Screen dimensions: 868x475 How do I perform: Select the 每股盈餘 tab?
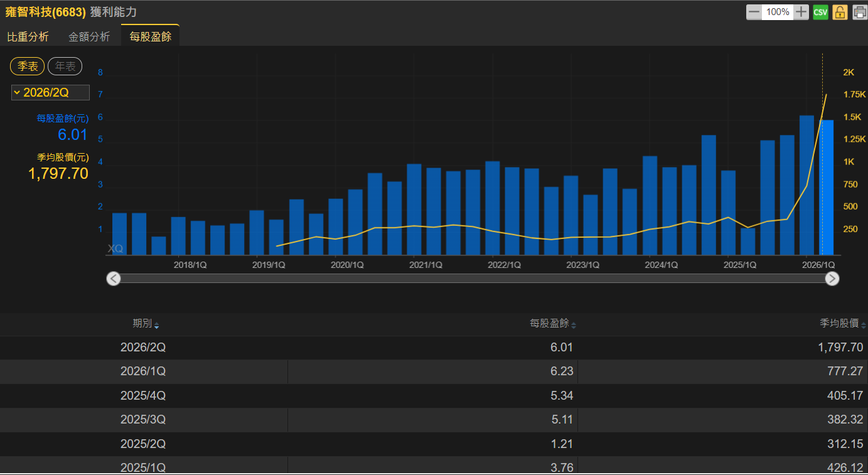coord(151,36)
